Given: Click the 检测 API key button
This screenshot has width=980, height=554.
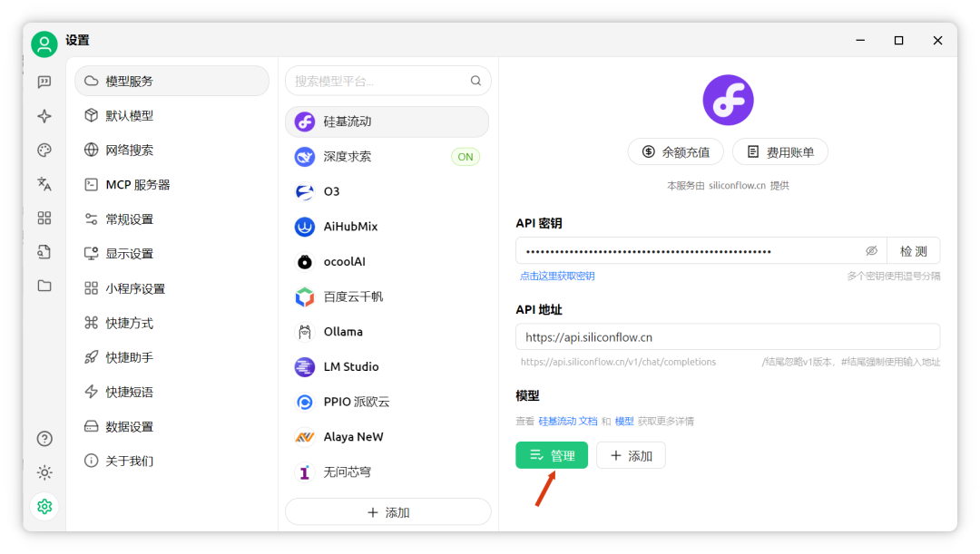Looking at the screenshot, I should click(913, 251).
